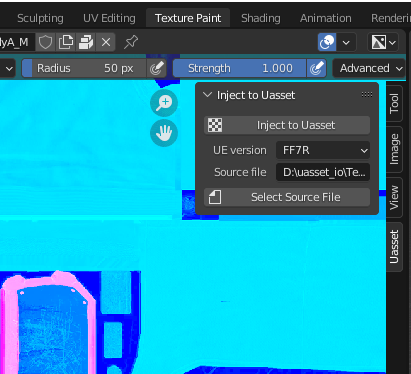Image resolution: width=411 pixels, height=374 pixels.
Task: Adjust the Strength slider field
Action: (x=239, y=68)
